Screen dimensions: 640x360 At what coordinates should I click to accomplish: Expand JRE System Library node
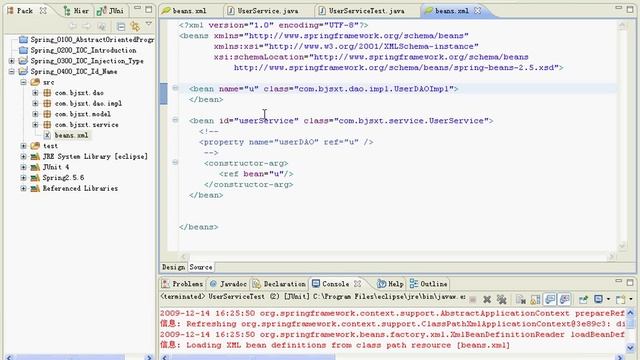(x=23, y=156)
